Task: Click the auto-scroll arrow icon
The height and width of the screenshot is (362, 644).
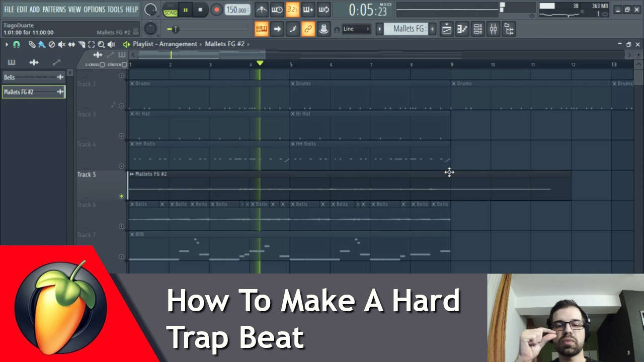Action: coord(277,29)
